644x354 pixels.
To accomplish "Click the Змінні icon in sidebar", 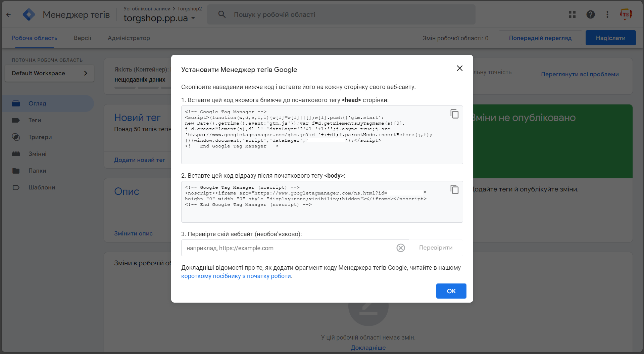I will point(16,154).
